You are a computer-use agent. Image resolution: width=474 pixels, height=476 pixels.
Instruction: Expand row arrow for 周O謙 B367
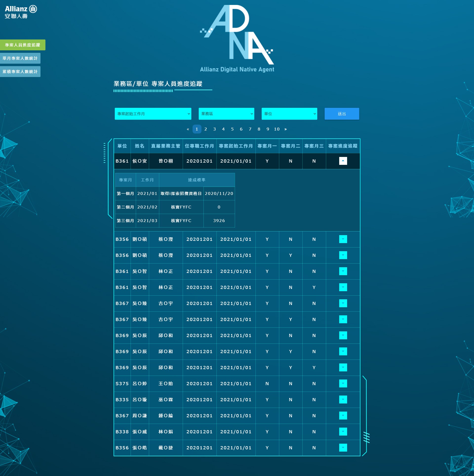point(343,416)
